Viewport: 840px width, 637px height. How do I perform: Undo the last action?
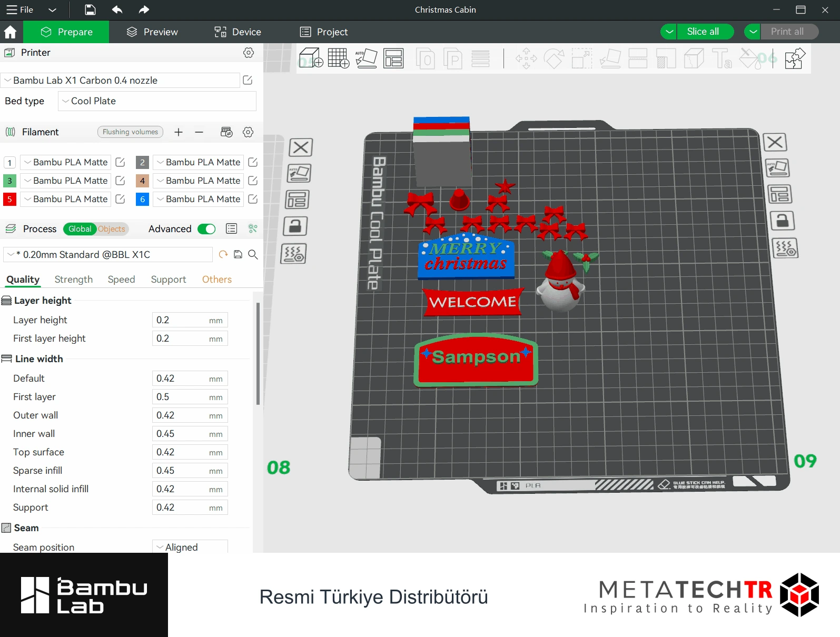tap(117, 9)
